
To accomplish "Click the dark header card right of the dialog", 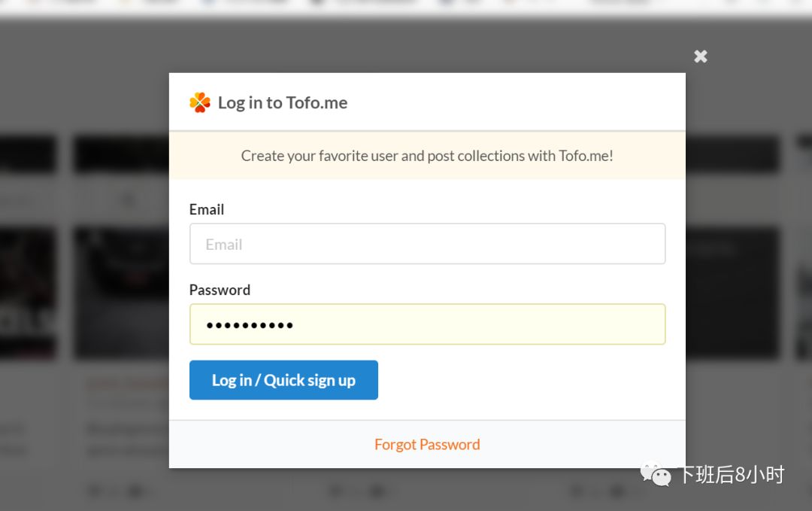I will [x=732, y=154].
